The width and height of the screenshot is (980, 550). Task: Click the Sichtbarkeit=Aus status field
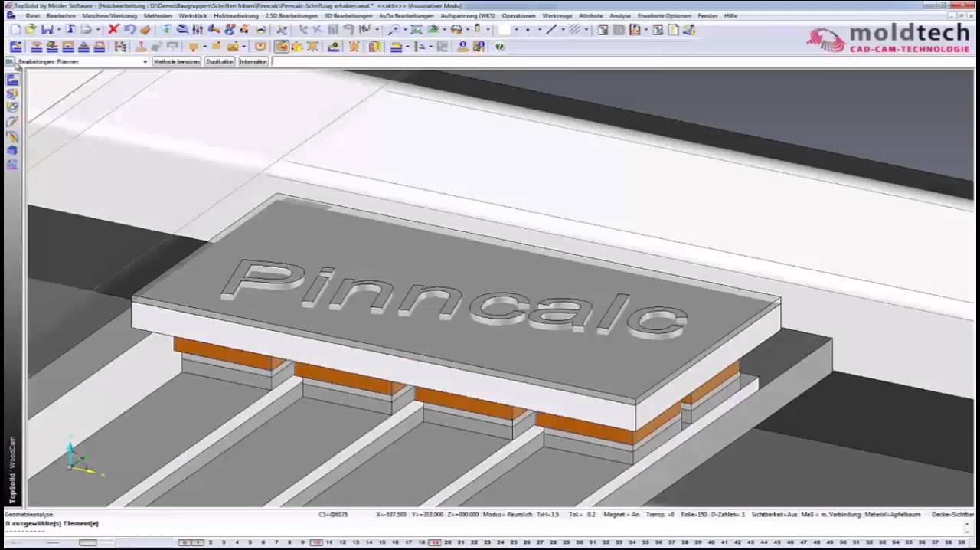tap(774, 515)
